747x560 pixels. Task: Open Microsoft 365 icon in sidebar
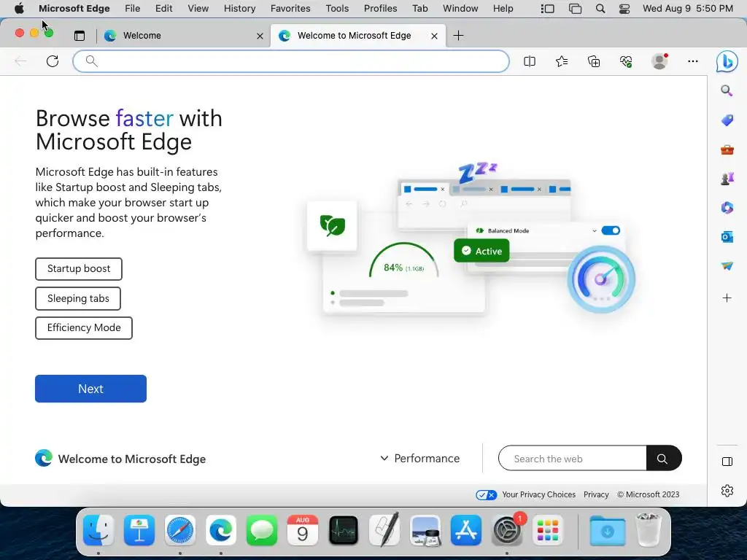point(727,208)
